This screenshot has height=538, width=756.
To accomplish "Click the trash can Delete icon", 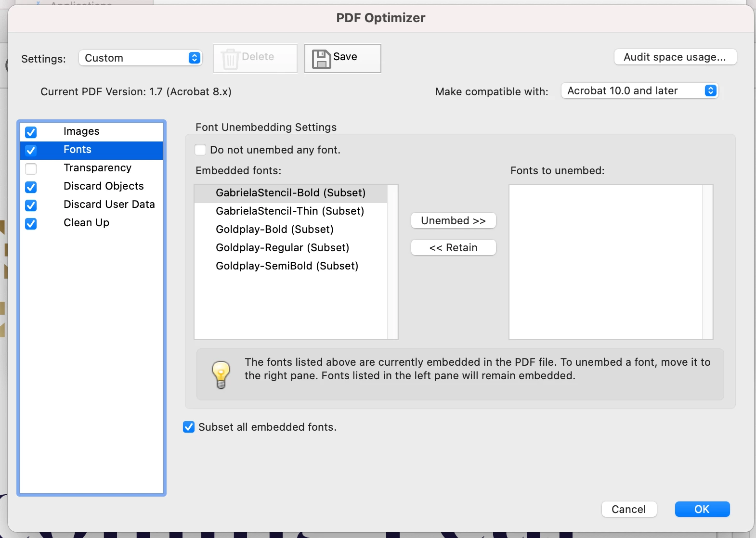I will pyautogui.click(x=230, y=60).
